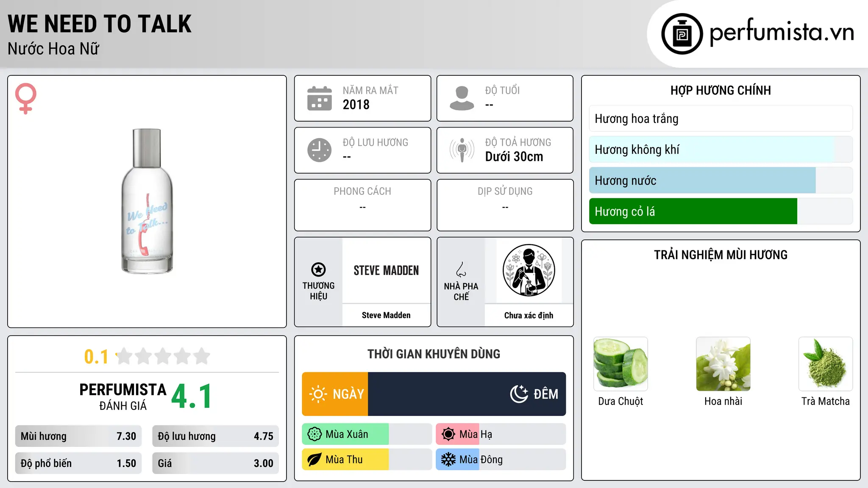Click the Mùa Đông season bar
The height and width of the screenshot is (488, 868).
tap(501, 460)
